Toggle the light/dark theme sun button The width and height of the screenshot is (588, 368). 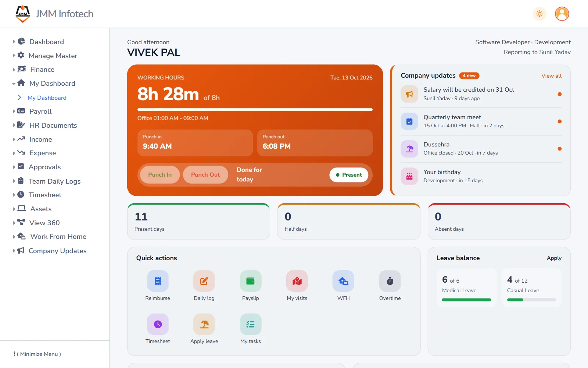(539, 14)
